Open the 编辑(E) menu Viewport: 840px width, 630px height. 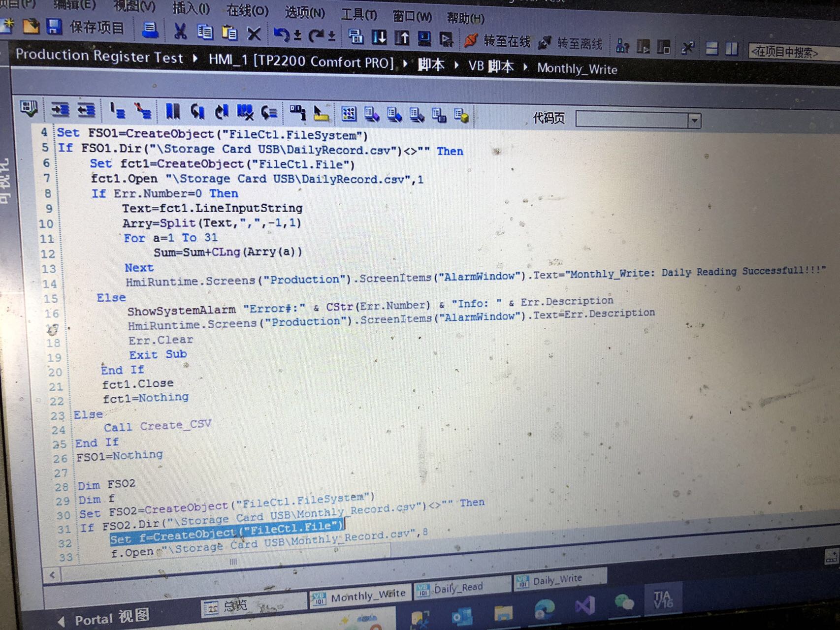74,5
